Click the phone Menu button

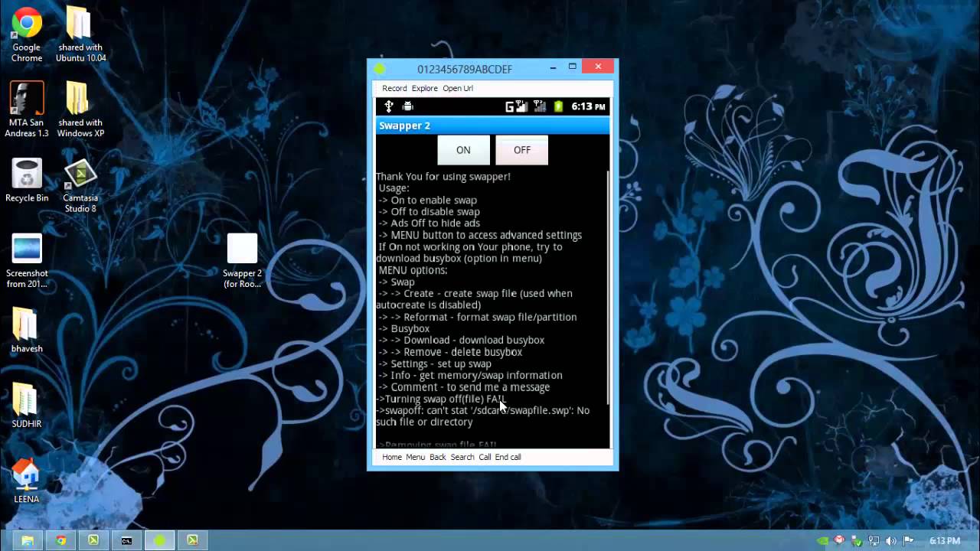coord(416,457)
